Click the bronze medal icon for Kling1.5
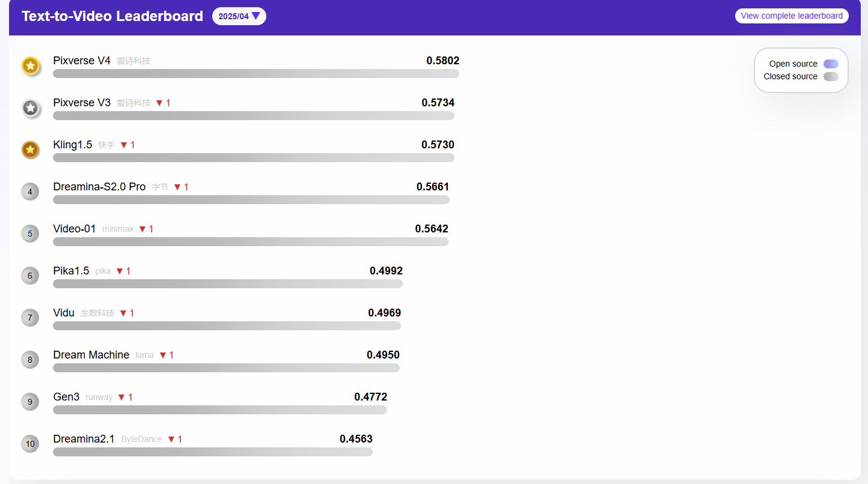This screenshot has height=484, width=868. [31, 150]
